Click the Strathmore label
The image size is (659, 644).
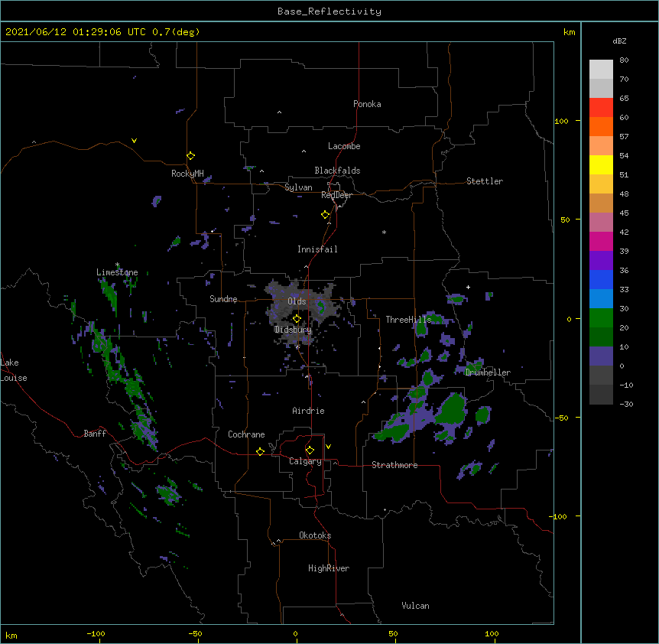[394, 465]
